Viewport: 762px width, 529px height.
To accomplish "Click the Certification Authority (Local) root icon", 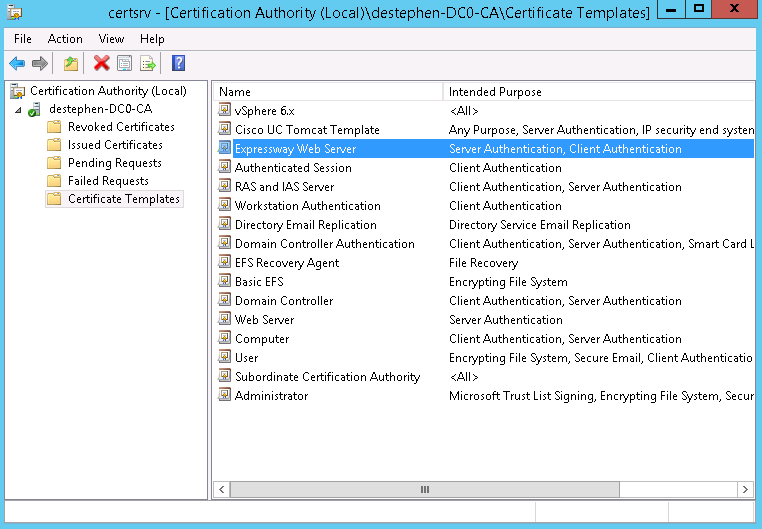I will (17, 91).
